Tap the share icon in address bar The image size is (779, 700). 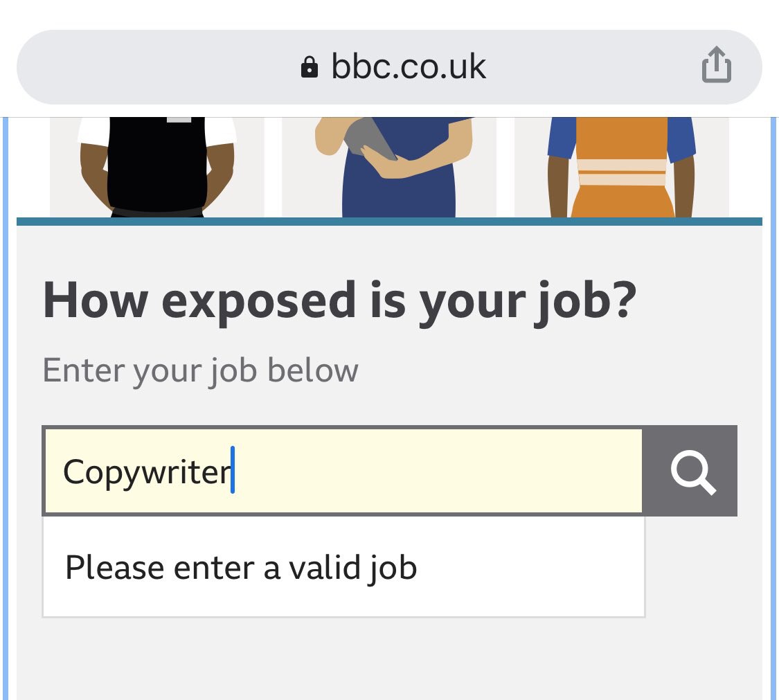[716, 64]
